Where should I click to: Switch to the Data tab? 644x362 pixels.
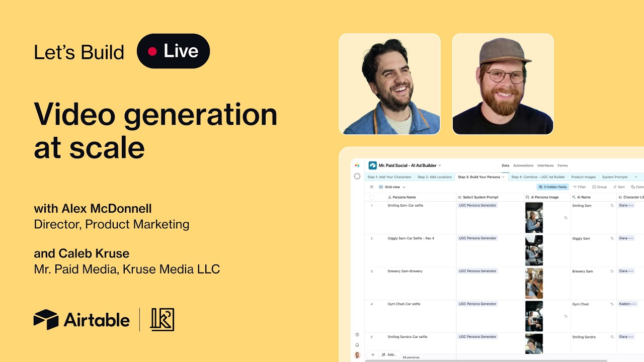506,165
